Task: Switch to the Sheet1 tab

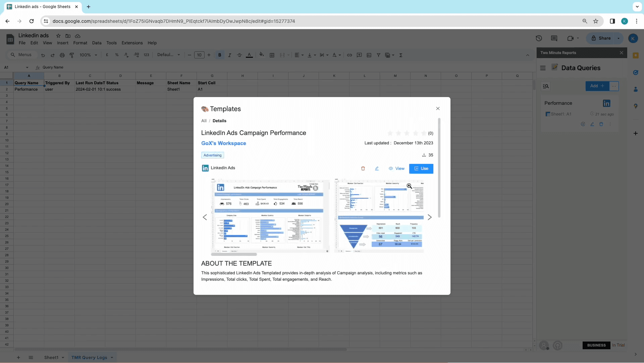Action: pos(51,358)
